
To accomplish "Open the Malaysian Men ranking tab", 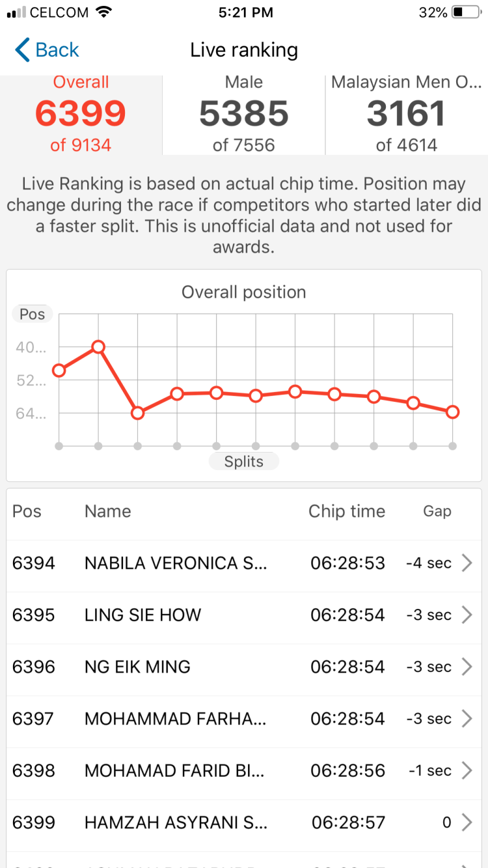I will tap(407, 115).
